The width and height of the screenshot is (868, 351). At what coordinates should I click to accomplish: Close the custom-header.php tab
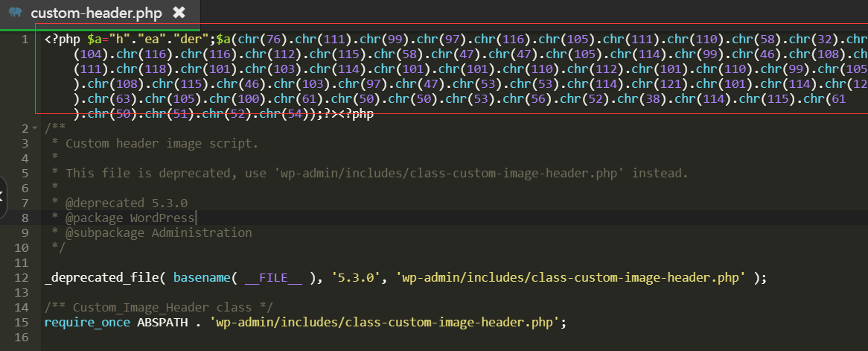179,12
